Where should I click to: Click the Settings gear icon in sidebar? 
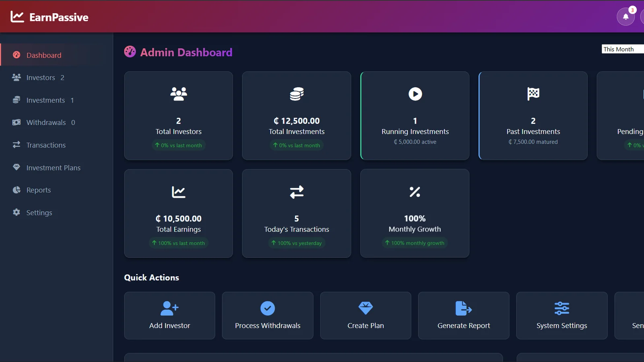(x=17, y=212)
